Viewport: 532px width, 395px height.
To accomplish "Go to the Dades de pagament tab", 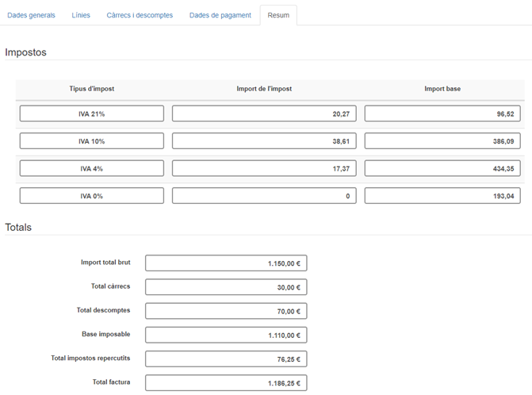I will pos(220,15).
